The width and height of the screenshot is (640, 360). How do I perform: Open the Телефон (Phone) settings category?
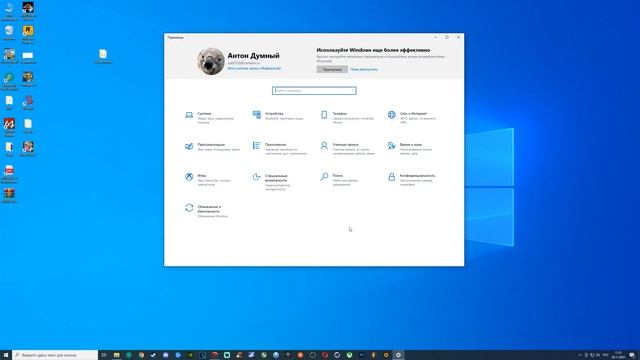(x=347, y=118)
